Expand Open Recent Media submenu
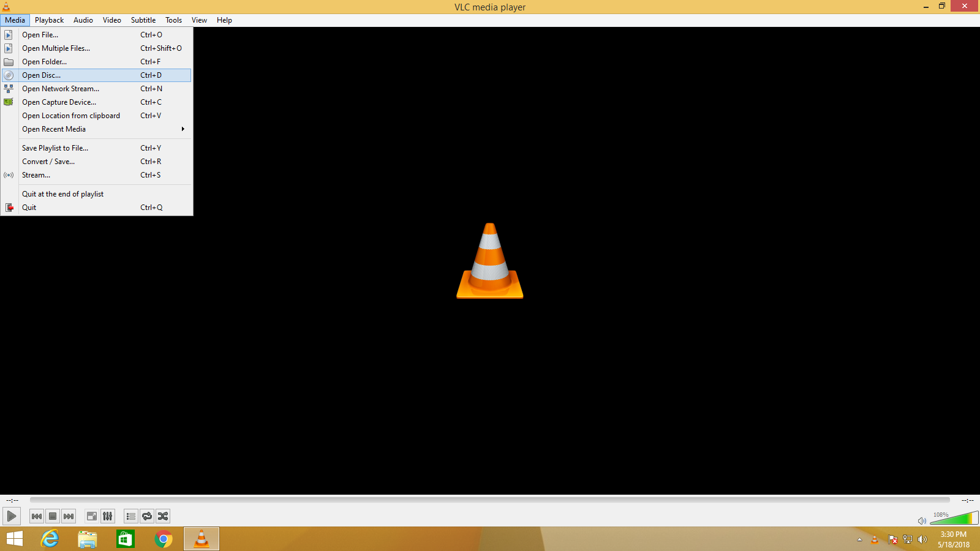The width and height of the screenshot is (980, 551). 97,129
